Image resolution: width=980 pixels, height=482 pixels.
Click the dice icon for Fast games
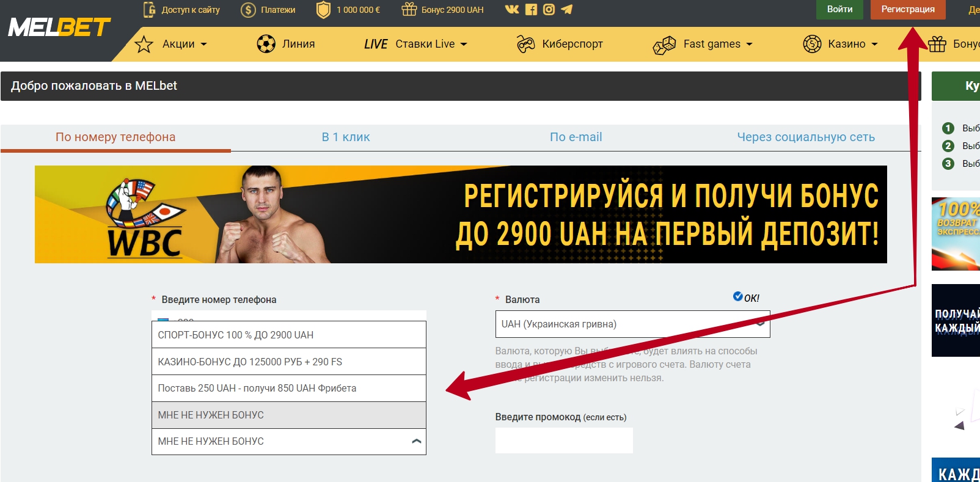[665, 45]
